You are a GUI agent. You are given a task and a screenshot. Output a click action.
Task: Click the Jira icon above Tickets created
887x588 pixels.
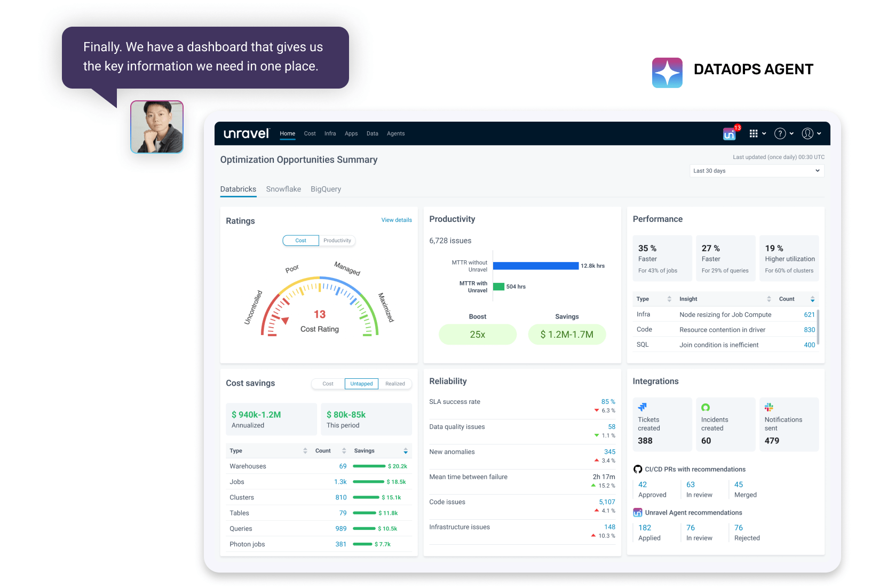[x=642, y=407]
